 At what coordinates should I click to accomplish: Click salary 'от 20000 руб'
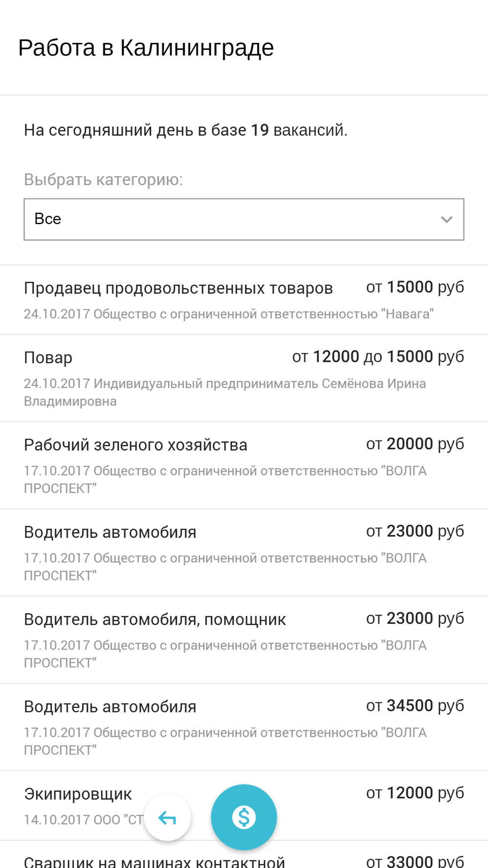415,444
